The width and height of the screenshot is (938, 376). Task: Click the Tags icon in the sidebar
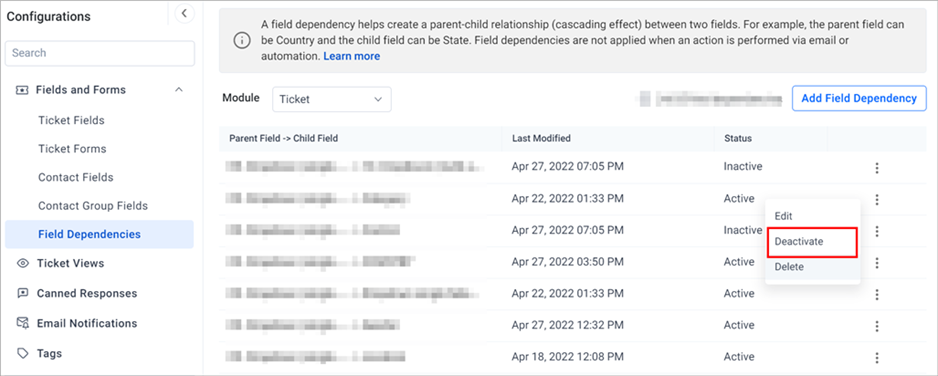[x=23, y=353]
